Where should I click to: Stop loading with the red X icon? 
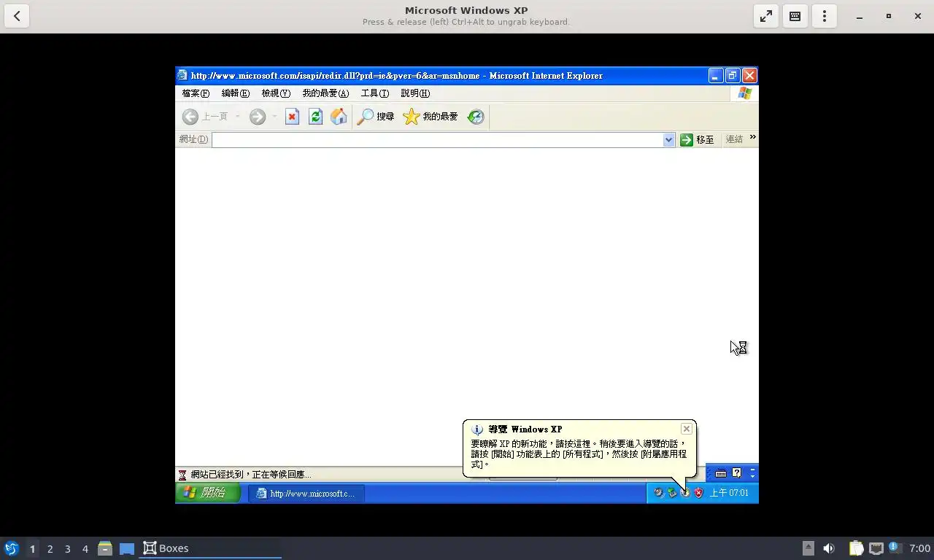click(x=292, y=117)
